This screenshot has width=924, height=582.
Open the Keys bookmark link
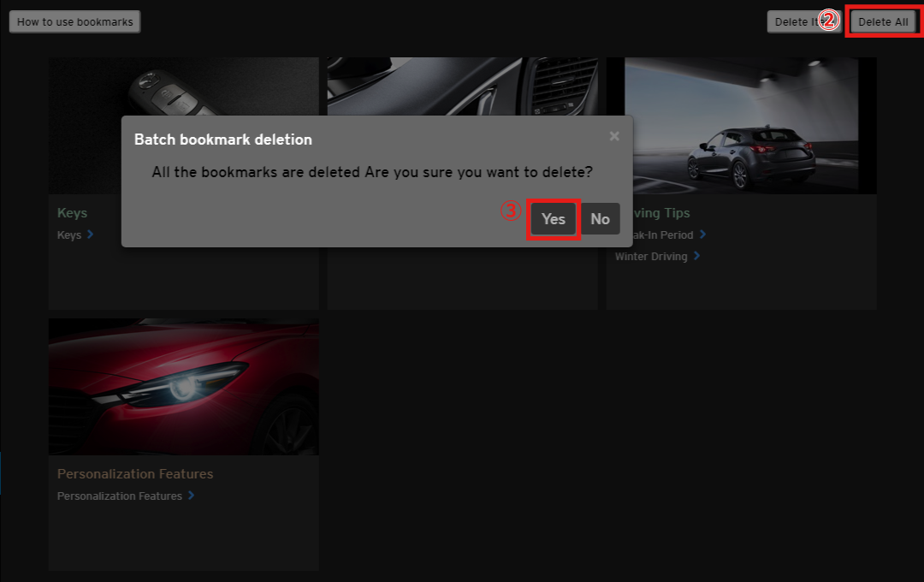click(69, 235)
